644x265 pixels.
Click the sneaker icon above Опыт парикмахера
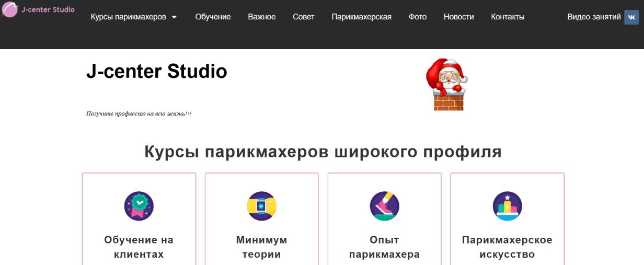click(384, 206)
